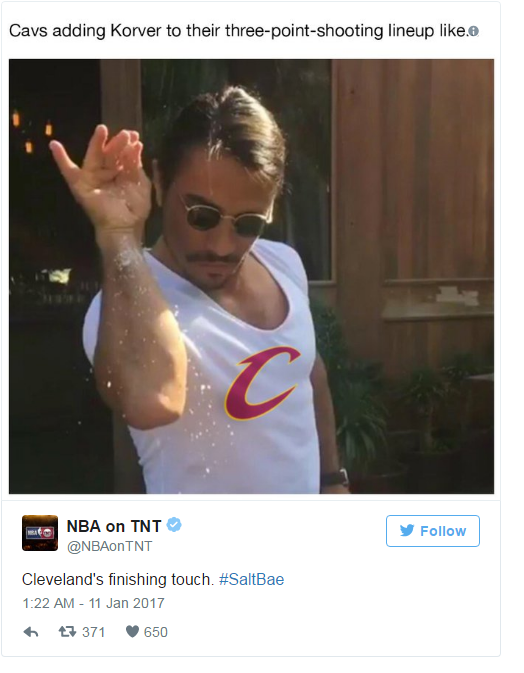
Task: Click the Twitter bird icon in Follow
Action: point(406,531)
